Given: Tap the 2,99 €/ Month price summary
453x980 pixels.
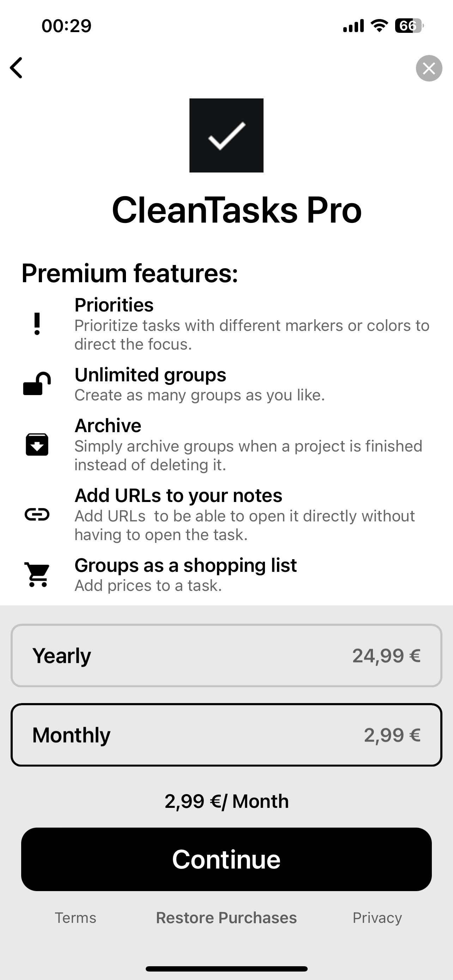Looking at the screenshot, I should pos(226,801).
